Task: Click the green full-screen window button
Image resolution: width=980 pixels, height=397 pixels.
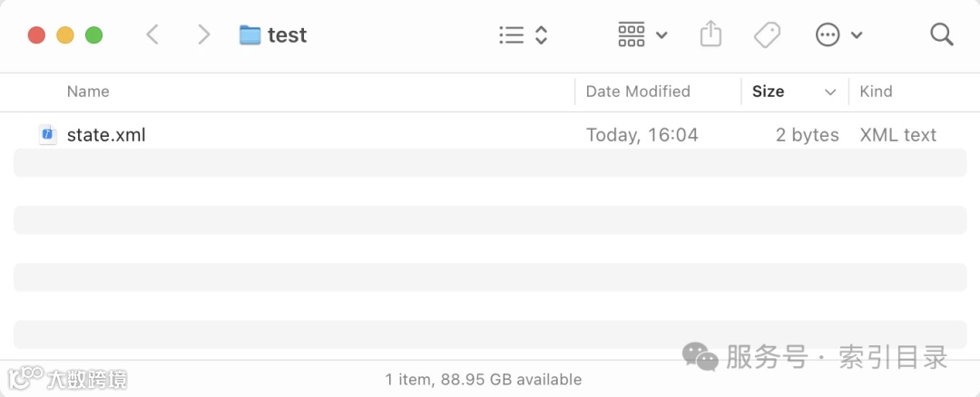Action: pos(93,35)
